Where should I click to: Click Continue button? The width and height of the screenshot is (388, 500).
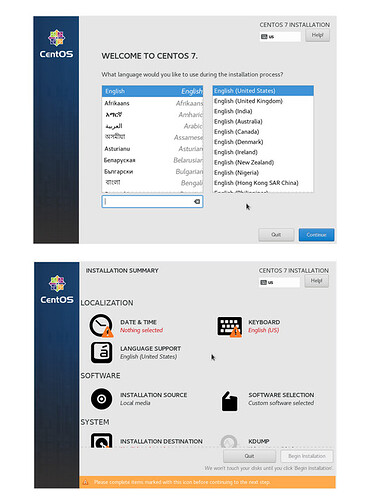click(x=316, y=235)
